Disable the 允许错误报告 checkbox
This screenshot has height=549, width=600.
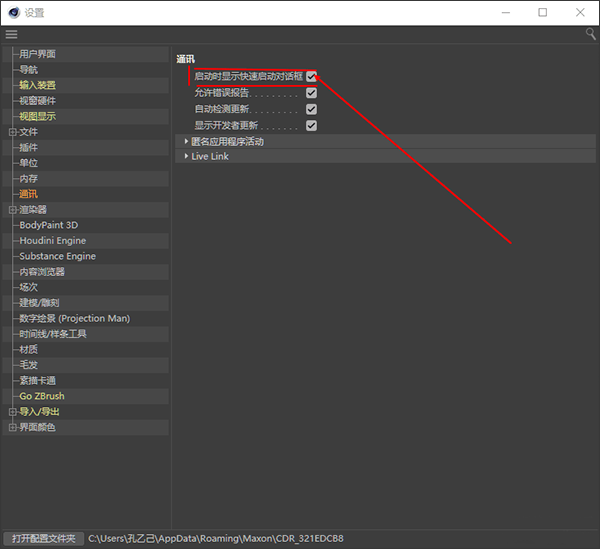pos(311,93)
